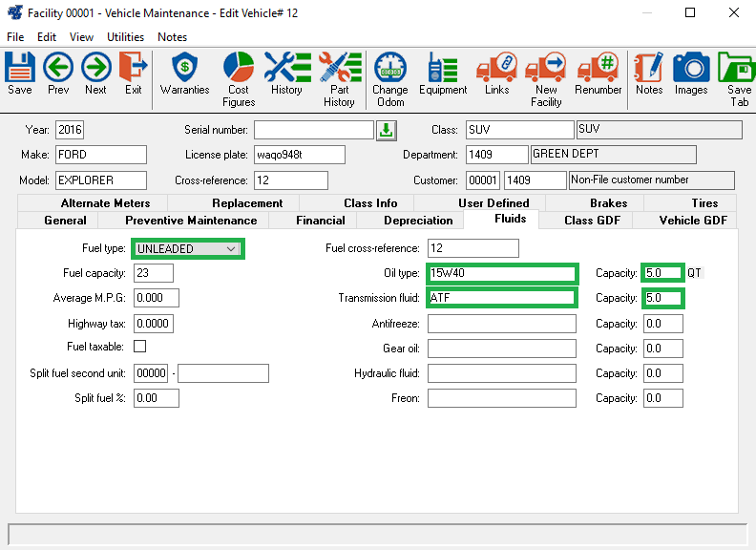Click the License plate field

click(x=300, y=155)
